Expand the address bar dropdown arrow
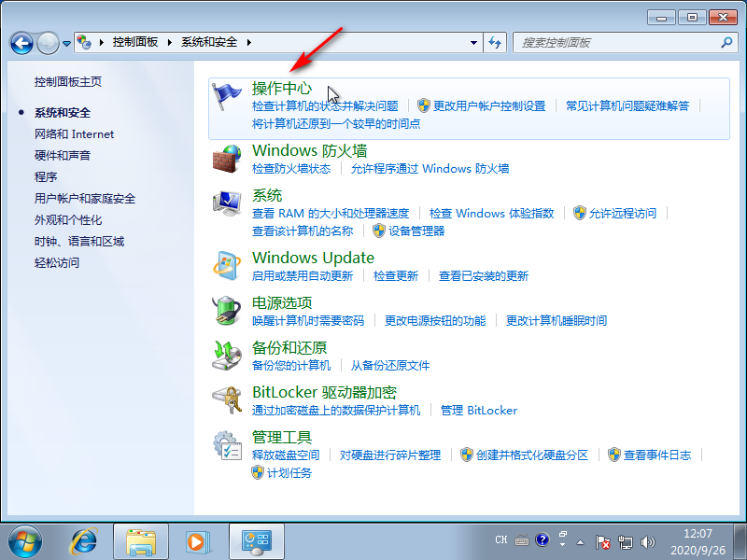This screenshot has height=560, width=747. (x=472, y=42)
